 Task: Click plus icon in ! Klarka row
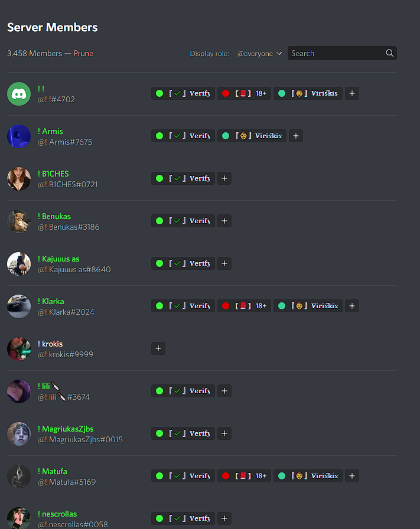[352, 306]
